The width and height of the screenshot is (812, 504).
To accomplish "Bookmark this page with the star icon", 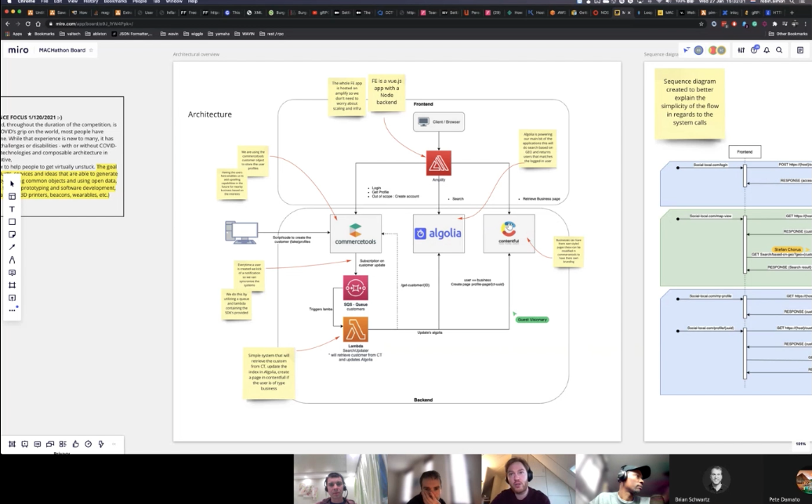I will pos(701,24).
